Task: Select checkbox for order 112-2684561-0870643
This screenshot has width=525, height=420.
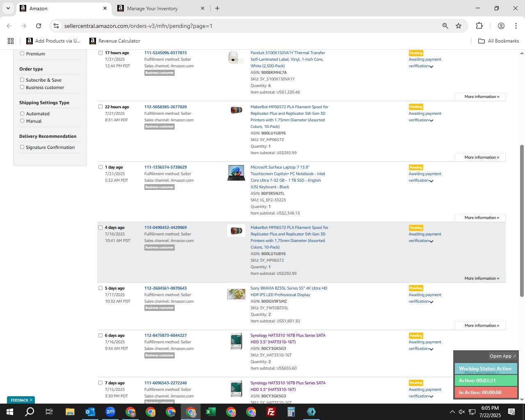Action: [x=100, y=288]
